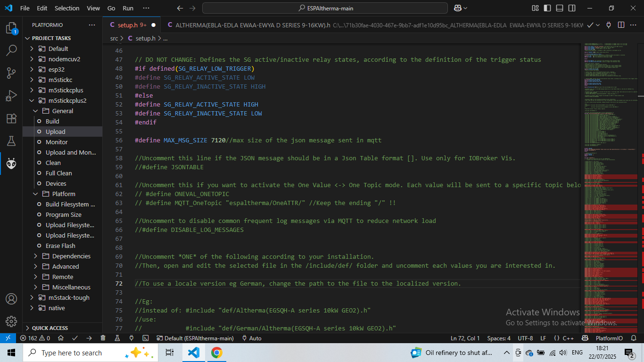This screenshot has width=644, height=362.
Task: Click the code minimap on the right
Action: [611, 189]
